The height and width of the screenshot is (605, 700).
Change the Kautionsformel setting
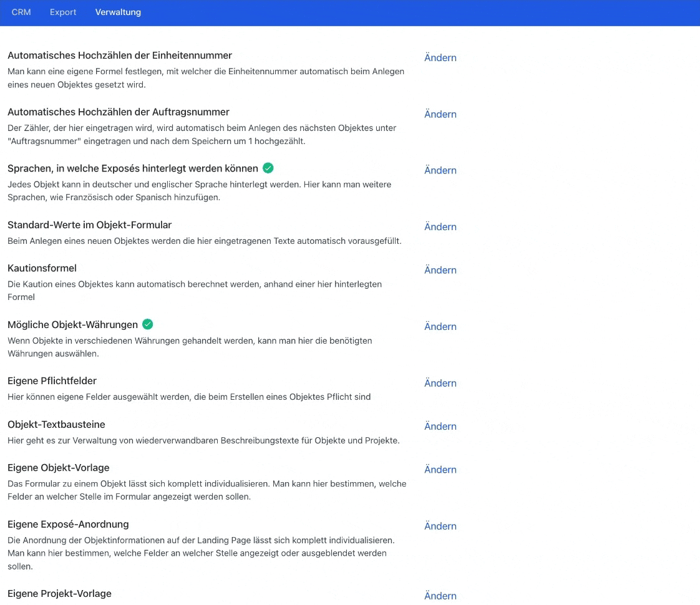click(440, 270)
